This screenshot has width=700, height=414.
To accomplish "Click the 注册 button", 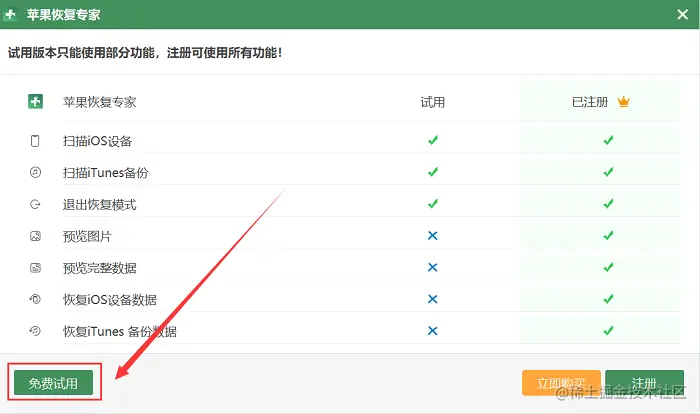I will pos(644,383).
